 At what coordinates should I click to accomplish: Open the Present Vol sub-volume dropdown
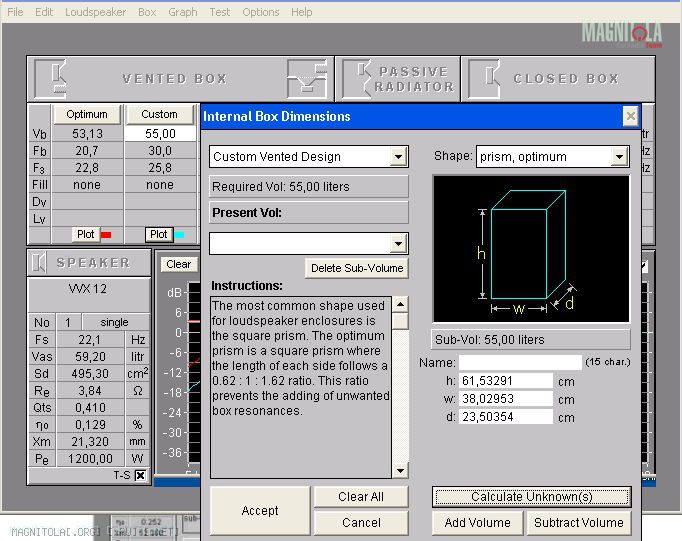point(398,243)
